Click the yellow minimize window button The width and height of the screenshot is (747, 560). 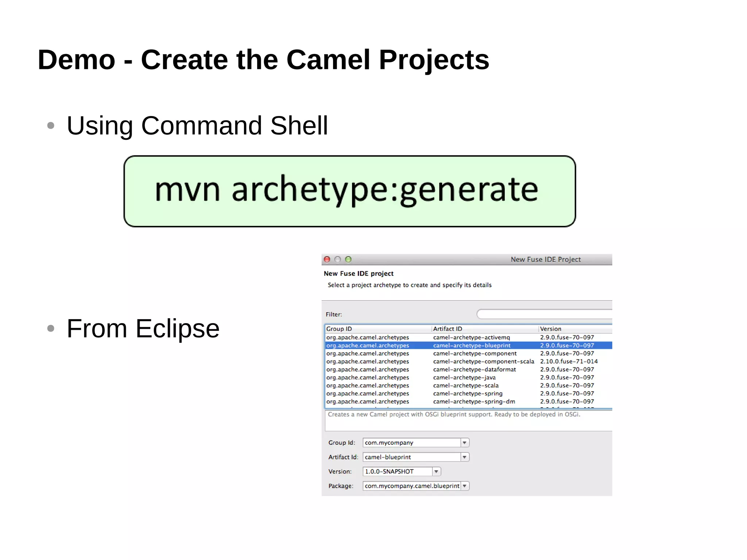[x=337, y=259]
